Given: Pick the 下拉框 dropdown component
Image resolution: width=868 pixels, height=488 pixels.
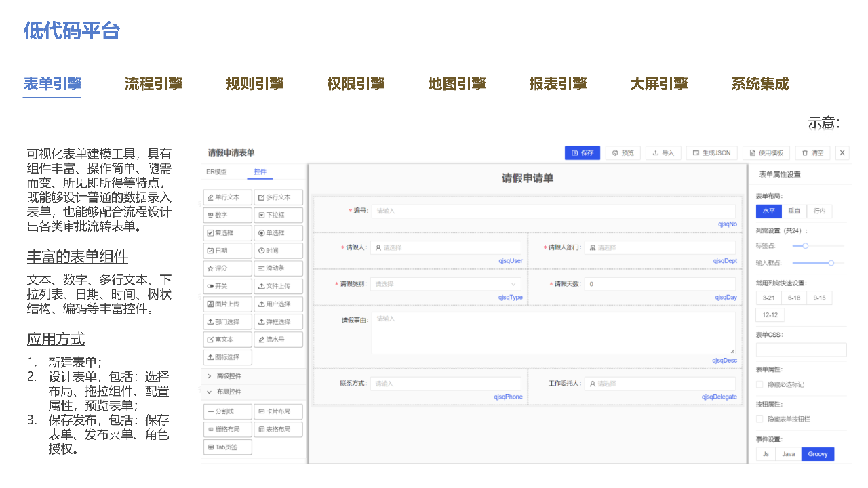Looking at the screenshot, I should [278, 215].
